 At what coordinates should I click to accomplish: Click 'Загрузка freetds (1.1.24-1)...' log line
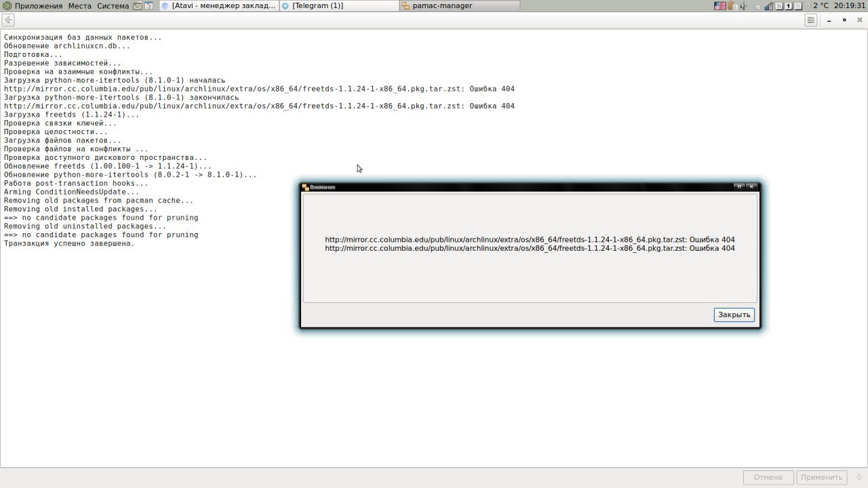click(x=72, y=115)
